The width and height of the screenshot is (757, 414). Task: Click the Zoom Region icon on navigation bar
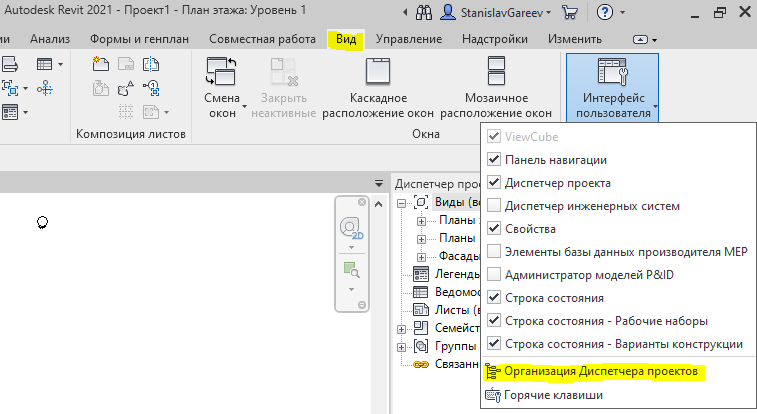point(351,269)
